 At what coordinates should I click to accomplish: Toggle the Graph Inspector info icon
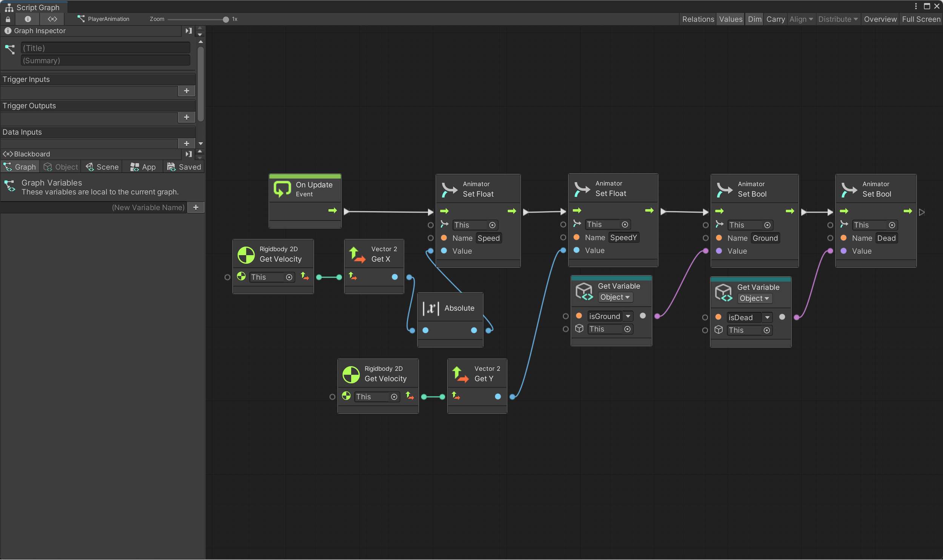28,19
